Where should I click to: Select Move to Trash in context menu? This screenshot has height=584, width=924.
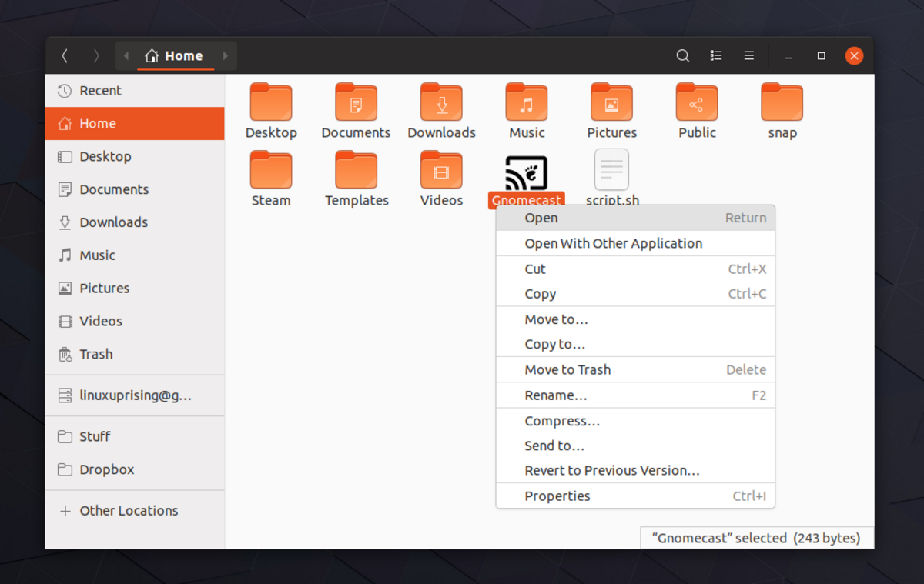pyautogui.click(x=567, y=369)
